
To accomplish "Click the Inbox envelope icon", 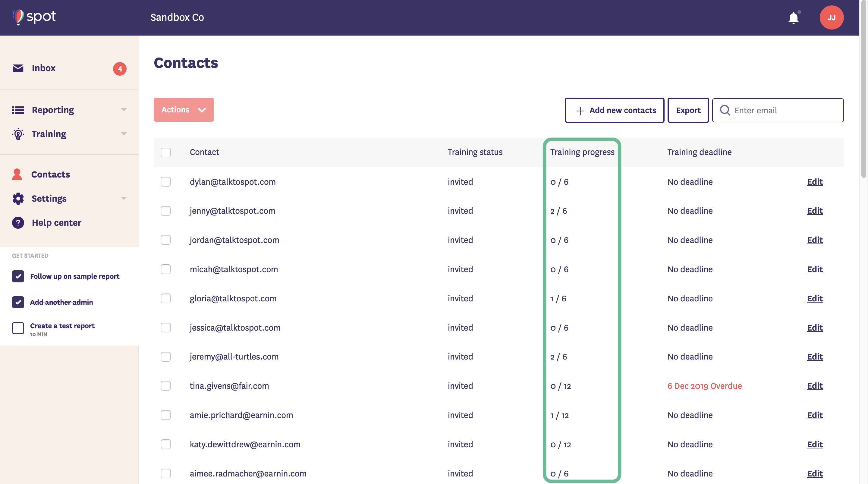I will click(18, 68).
